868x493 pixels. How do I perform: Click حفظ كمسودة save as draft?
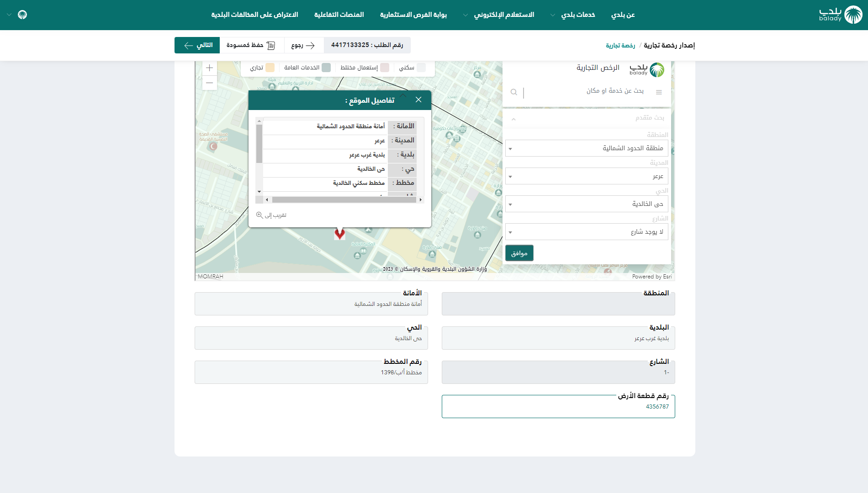251,45
